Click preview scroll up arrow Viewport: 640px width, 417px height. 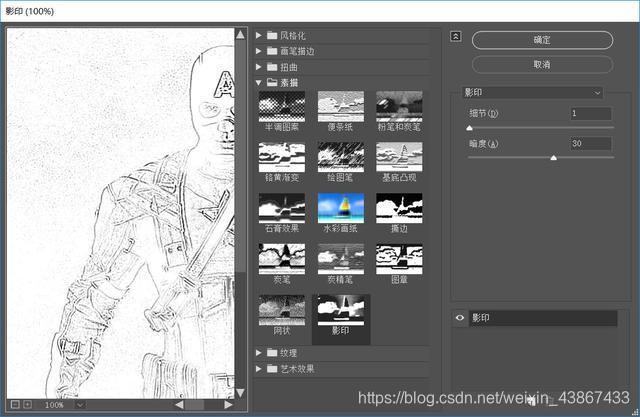(x=240, y=35)
